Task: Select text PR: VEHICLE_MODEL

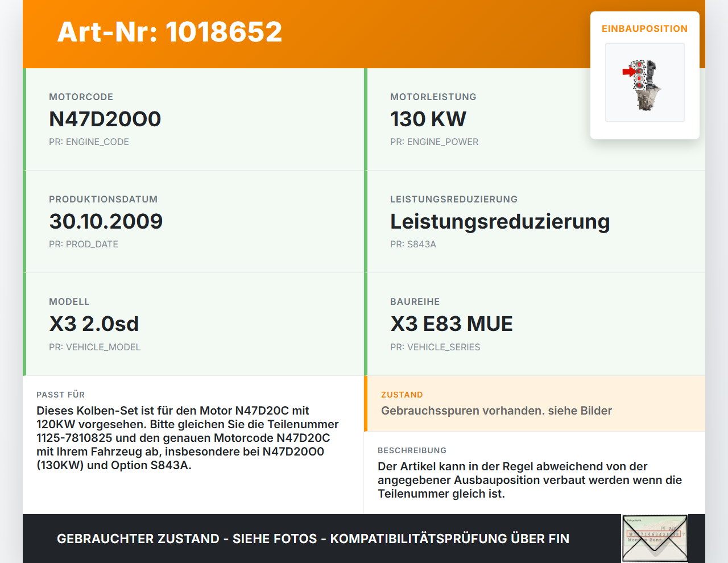Action: pyautogui.click(x=94, y=347)
